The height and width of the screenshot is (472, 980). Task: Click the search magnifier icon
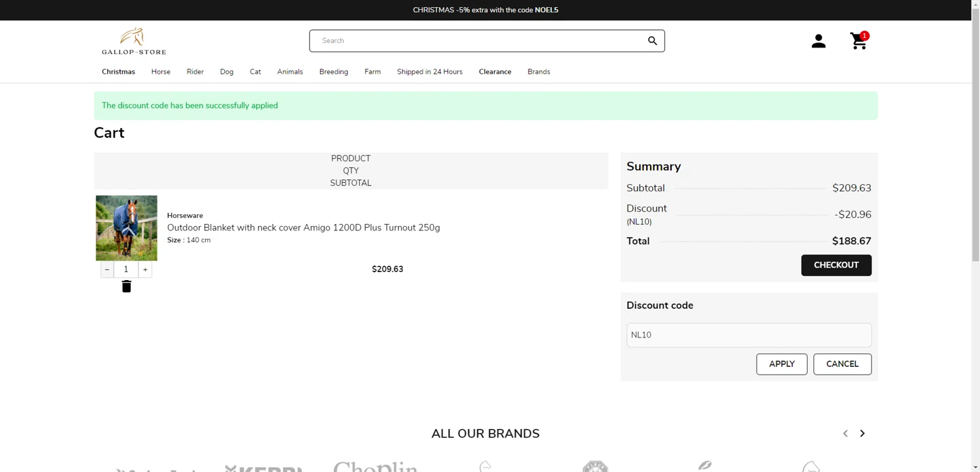[x=652, y=40]
